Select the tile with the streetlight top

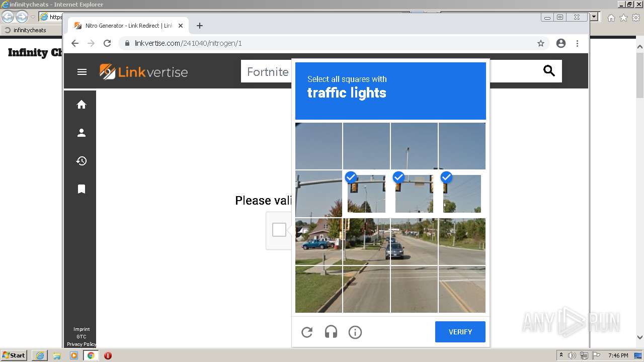414,146
